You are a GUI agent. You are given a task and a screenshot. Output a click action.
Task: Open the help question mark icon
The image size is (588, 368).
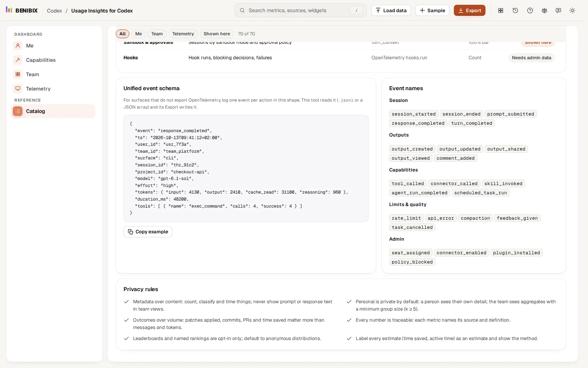[530, 11]
